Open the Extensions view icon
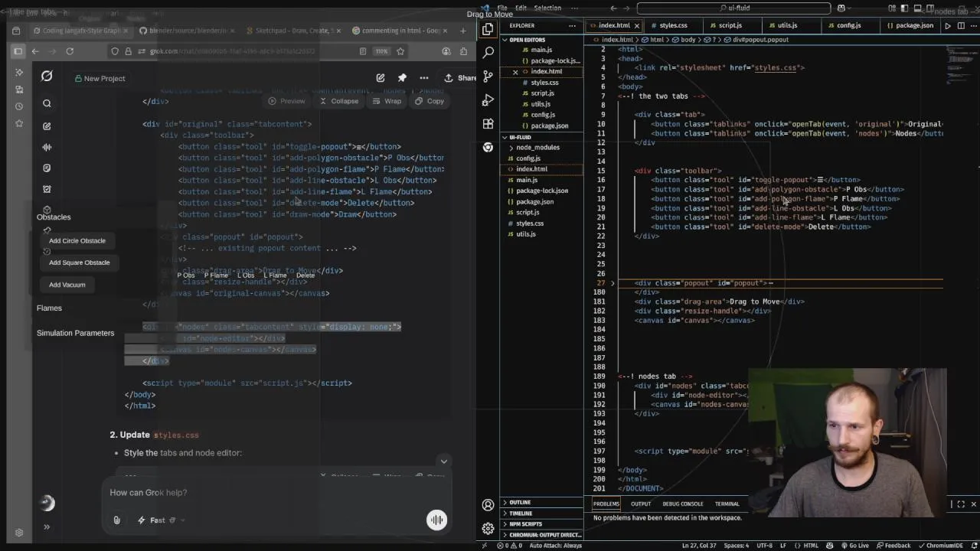 [x=488, y=124]
